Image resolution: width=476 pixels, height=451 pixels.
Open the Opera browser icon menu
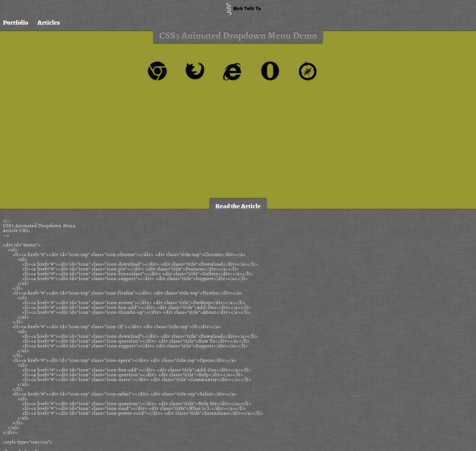(270, 71)
